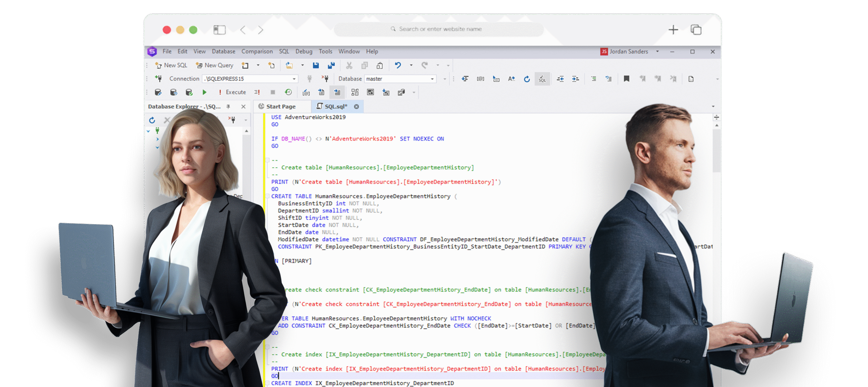This screenshot has height=387, width=868.
Task: Click the green Start debugging play icon
Action: point(204,92)
